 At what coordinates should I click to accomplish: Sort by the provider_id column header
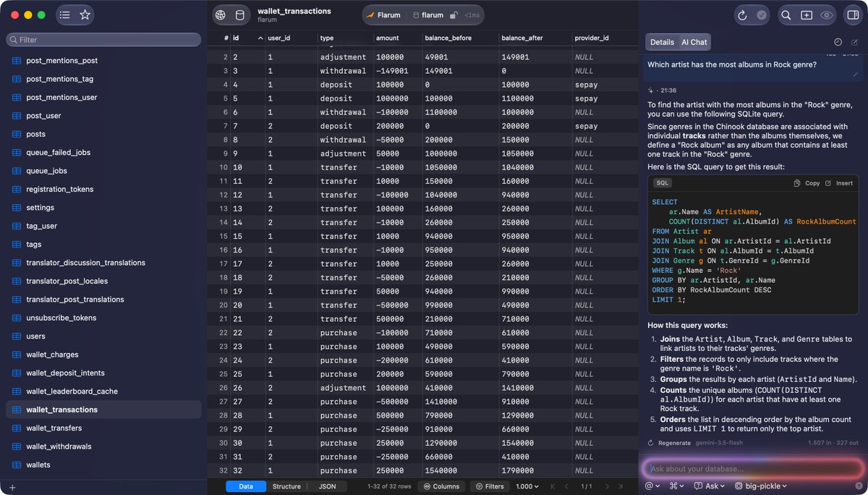coord(605,38)
